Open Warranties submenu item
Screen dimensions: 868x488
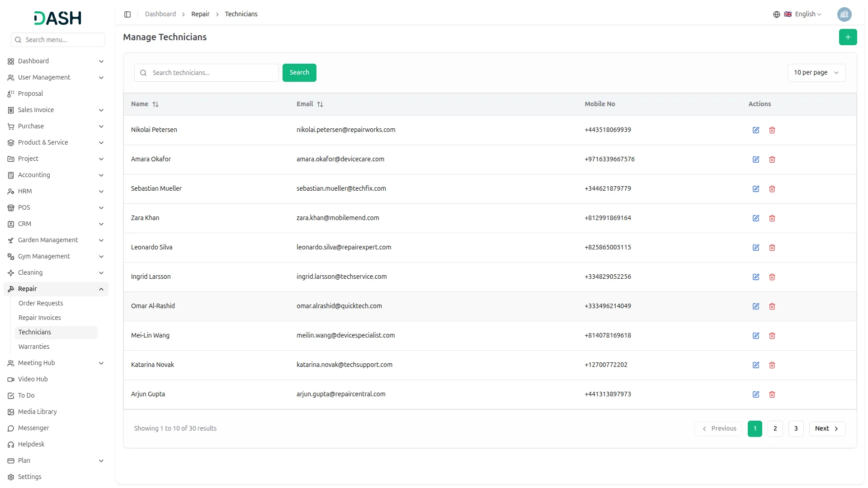pyautogui.click(x=34, y=347)
